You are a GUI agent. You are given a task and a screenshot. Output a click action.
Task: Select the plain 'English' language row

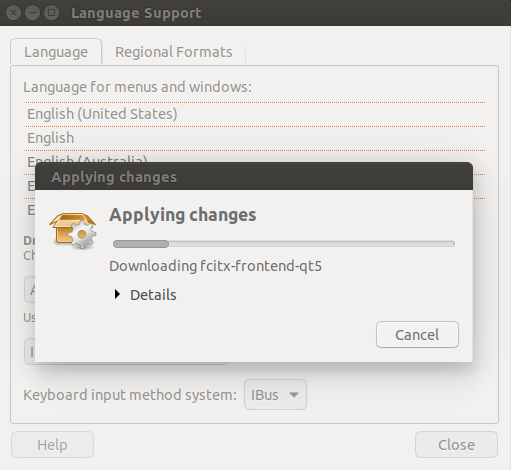[255, 138]
